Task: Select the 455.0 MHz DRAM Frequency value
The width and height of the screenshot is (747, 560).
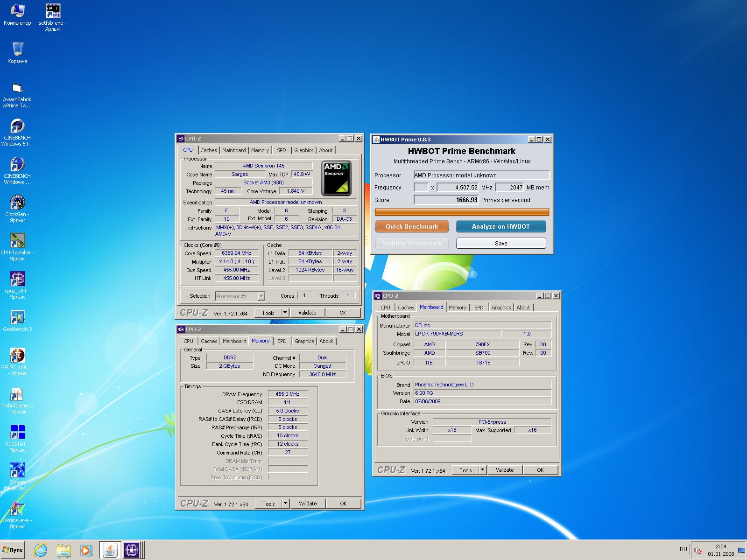Action: click(288, 394)
